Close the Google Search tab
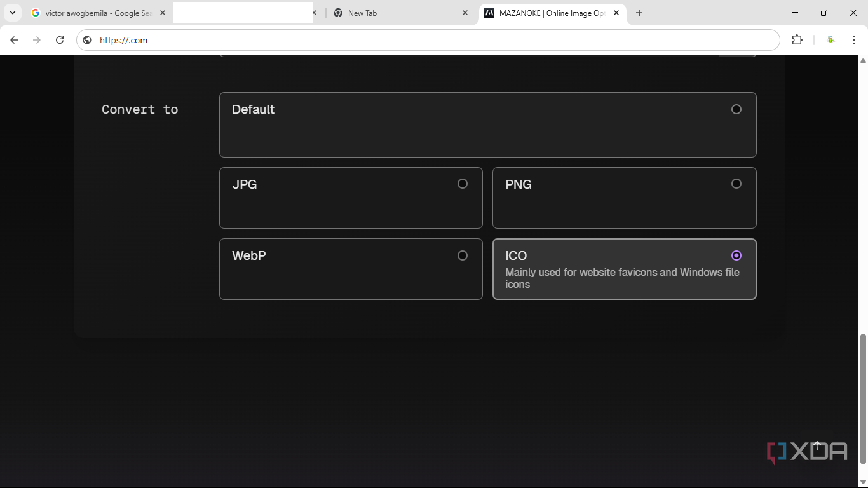This screenshot has width=868, height=488. pos(163,13)
